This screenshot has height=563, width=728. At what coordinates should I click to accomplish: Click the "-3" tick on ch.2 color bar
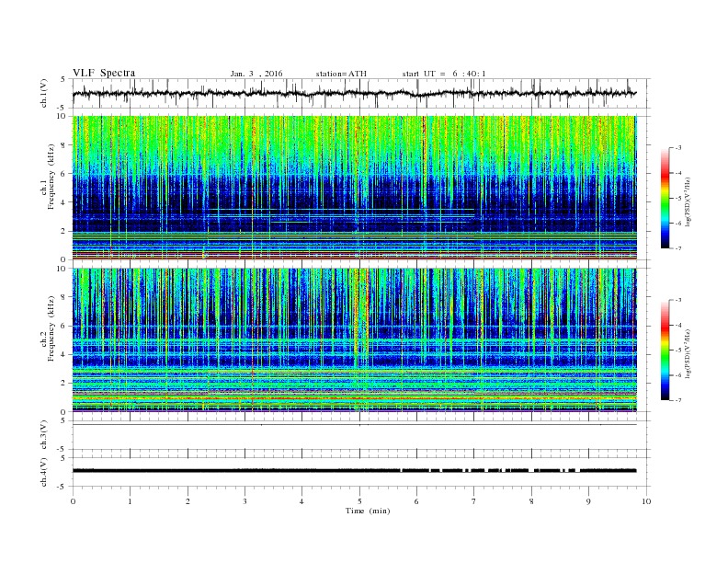click(678, 300)
